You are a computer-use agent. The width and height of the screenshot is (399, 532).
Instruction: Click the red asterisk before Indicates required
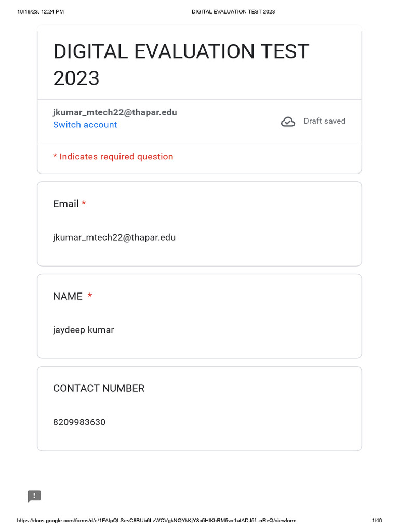click(x=55, y=157)
